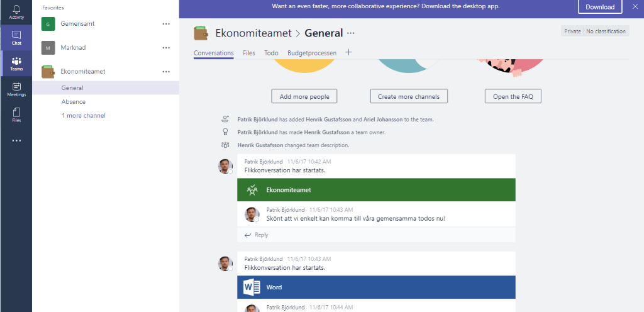Screen dimensions: 644x312
Task: Click the Open the FAQ button
Action: [513, 96]
